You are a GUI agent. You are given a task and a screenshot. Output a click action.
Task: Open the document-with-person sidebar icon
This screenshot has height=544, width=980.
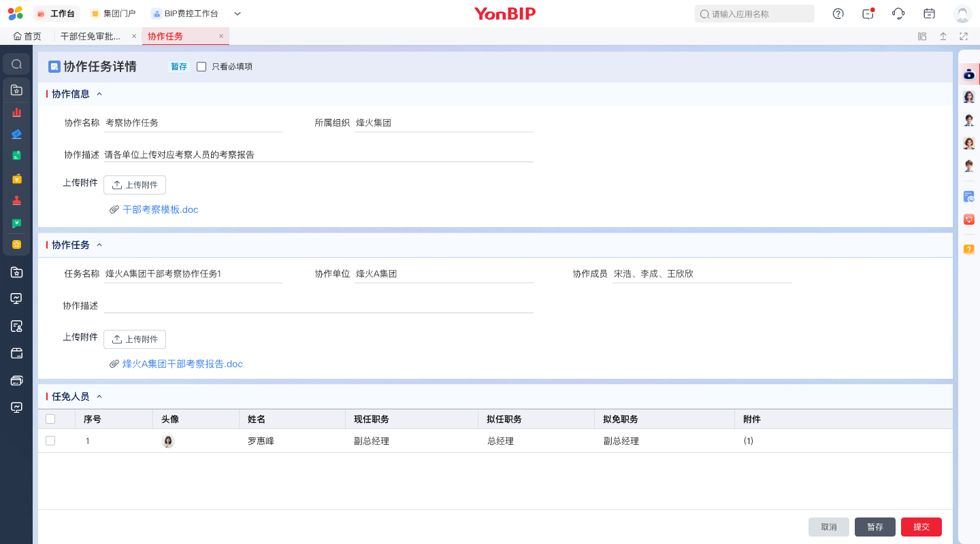coord(17,326)
